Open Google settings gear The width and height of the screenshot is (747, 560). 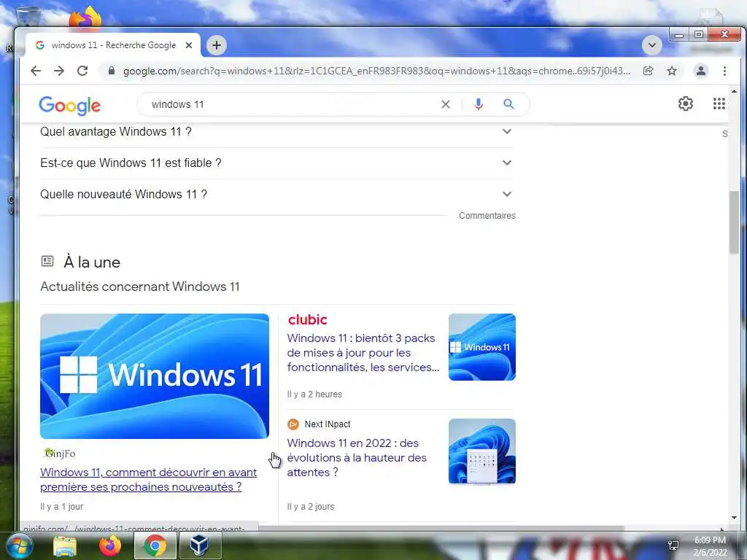coord(686,104)
